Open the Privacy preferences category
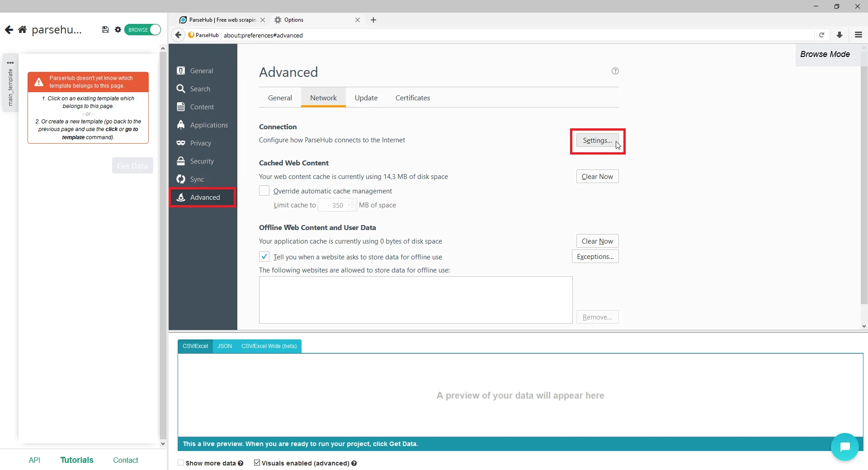 (x=203, y=143)
